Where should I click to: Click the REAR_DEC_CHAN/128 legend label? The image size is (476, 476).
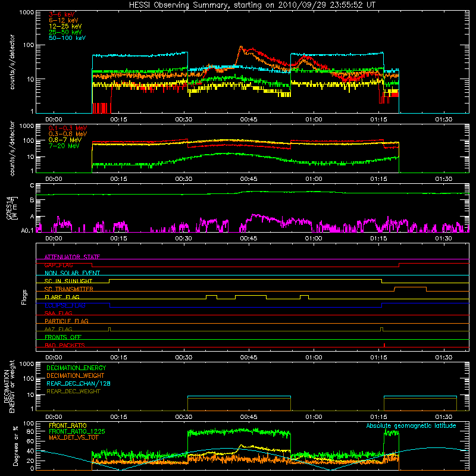point(79,383)
